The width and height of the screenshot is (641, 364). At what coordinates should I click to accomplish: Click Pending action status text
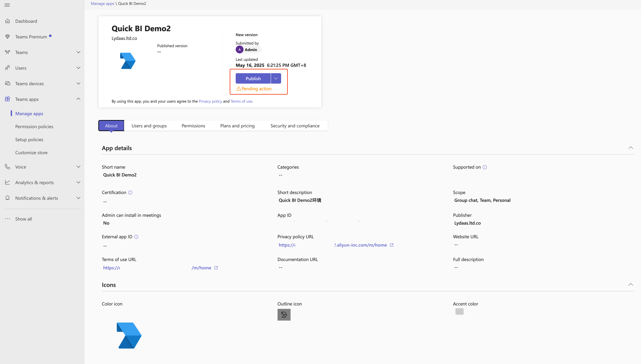[x=257, y=89]
